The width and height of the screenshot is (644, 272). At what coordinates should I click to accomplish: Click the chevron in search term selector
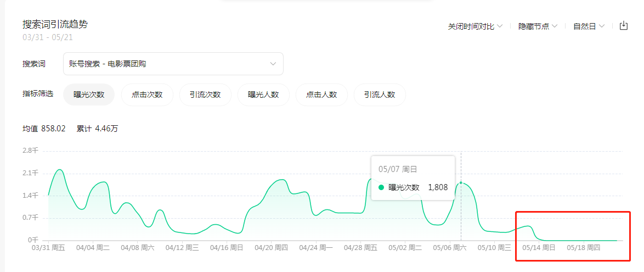pos(273,64)
